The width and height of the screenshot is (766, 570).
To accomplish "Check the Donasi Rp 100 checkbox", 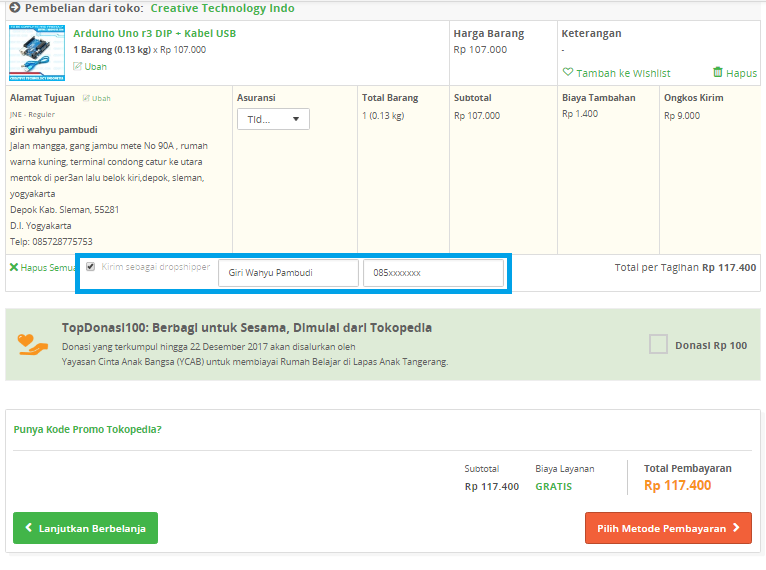I will pos(658,344).
